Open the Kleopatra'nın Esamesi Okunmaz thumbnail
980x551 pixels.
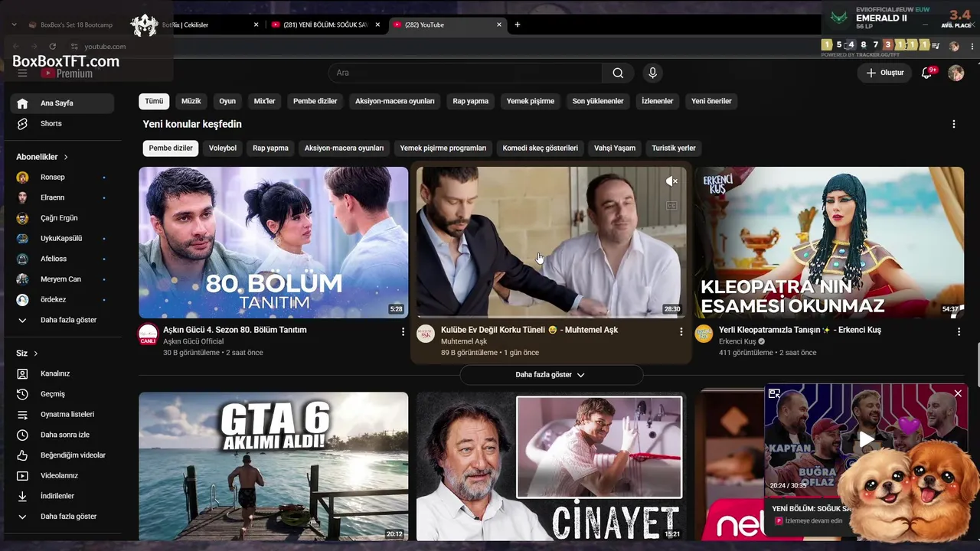(x=829, y=243)
